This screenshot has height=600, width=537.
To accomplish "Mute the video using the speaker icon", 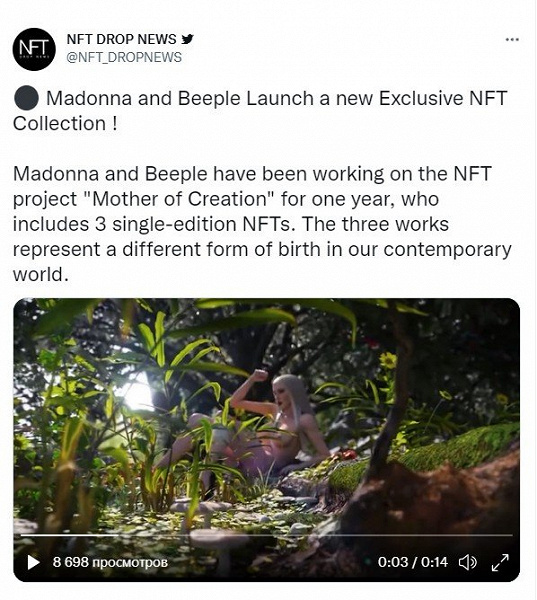I will coord(468,562).
